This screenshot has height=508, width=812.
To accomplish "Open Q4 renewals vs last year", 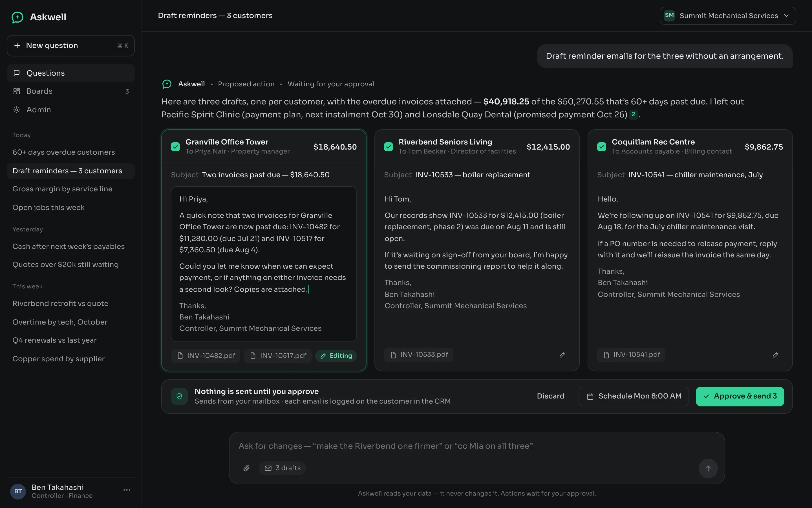I will (x=71, y=340).
